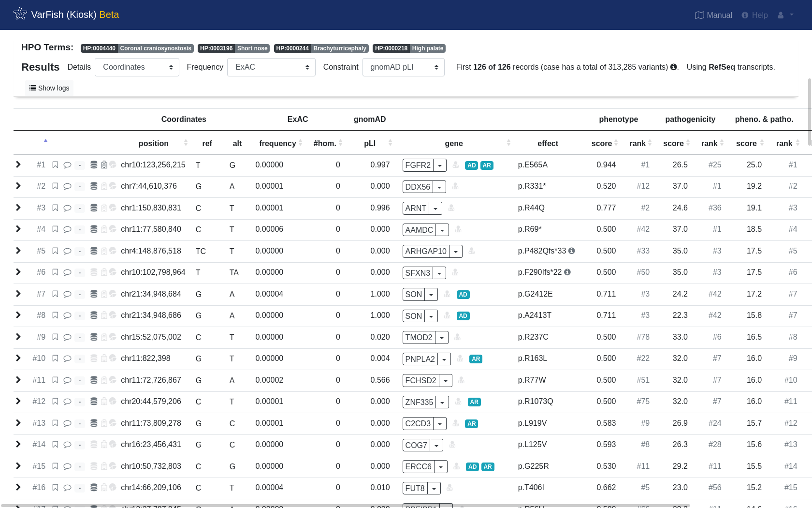Click the info icon after total variants count
The height and width of the screenshot is (508, 812).
(x=673, y=67)
